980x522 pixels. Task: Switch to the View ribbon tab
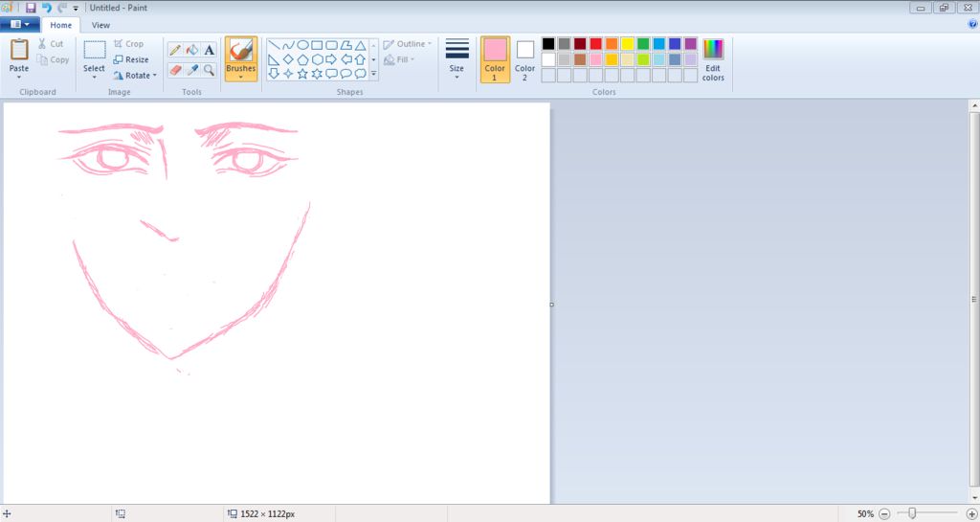(x=100, y=25)
